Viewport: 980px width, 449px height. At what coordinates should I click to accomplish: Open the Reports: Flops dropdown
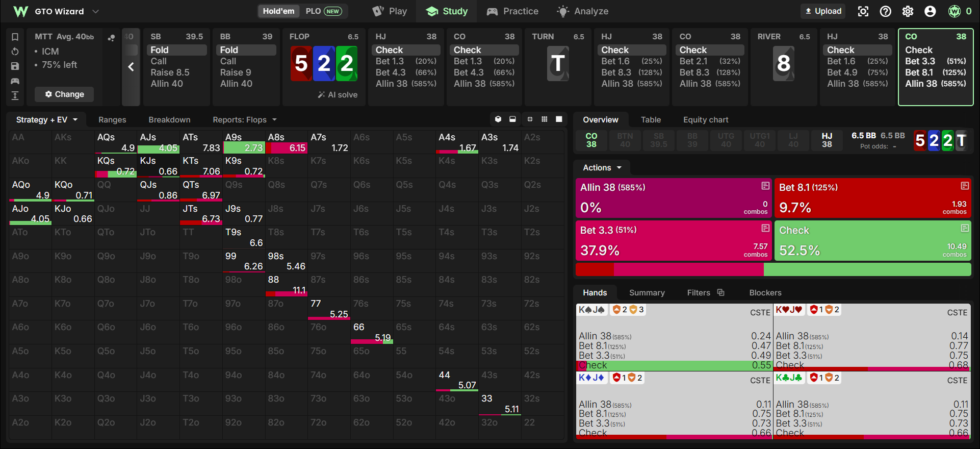pos(245,120)
